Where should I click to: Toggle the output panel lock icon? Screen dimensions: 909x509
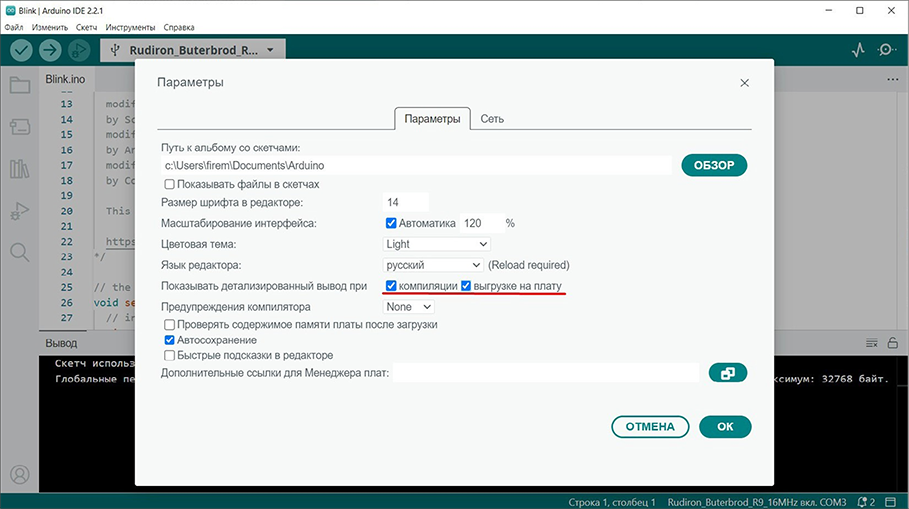[893, 343]
